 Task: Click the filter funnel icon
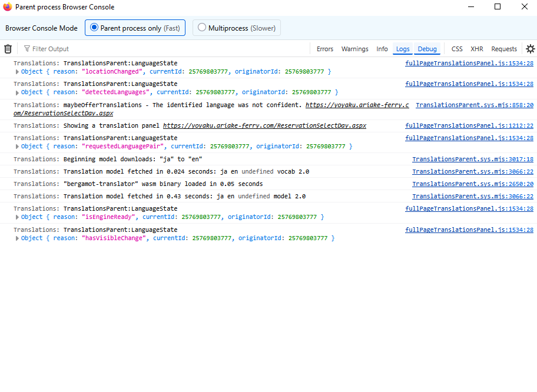(26, 49)
